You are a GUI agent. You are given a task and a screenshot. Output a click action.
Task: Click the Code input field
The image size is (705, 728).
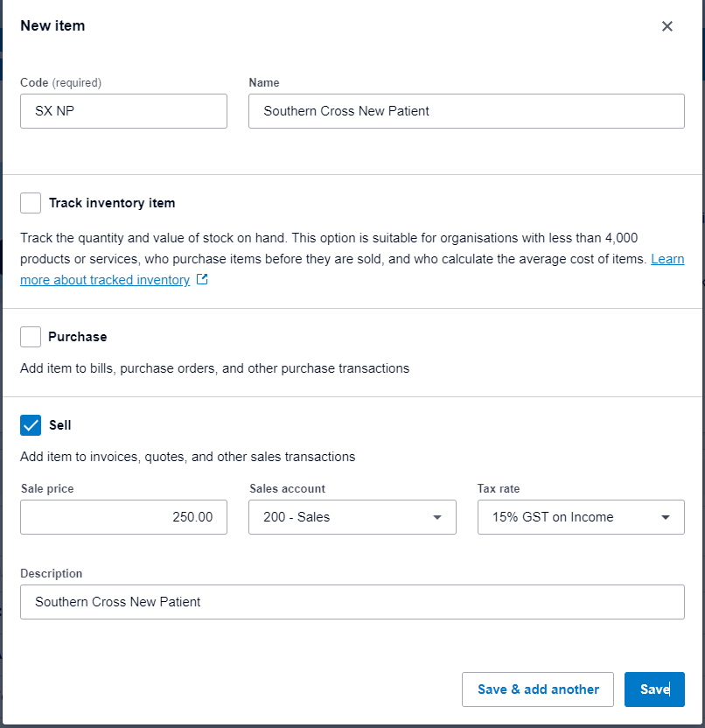[122, 111]
